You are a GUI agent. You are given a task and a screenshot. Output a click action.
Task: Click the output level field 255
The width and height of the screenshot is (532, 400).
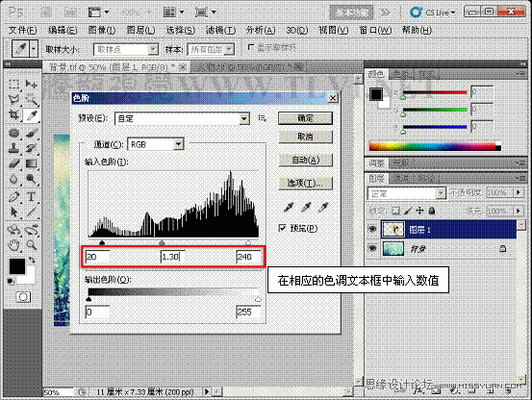click(248, 312)
